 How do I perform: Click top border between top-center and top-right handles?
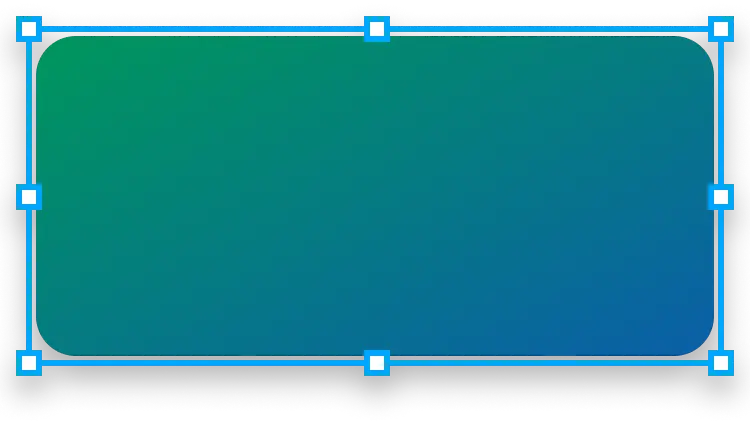point(550,29)
